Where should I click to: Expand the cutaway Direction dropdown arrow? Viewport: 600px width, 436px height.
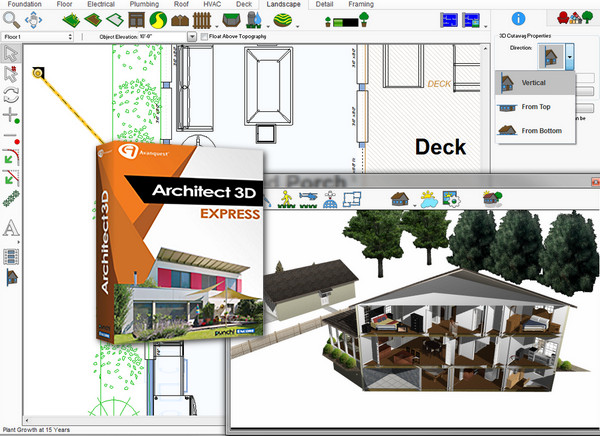[569, 58]
